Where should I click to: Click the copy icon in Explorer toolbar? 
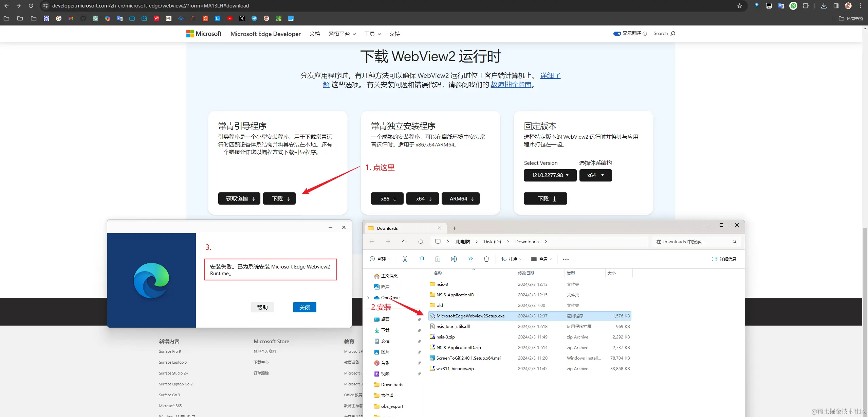421,259
